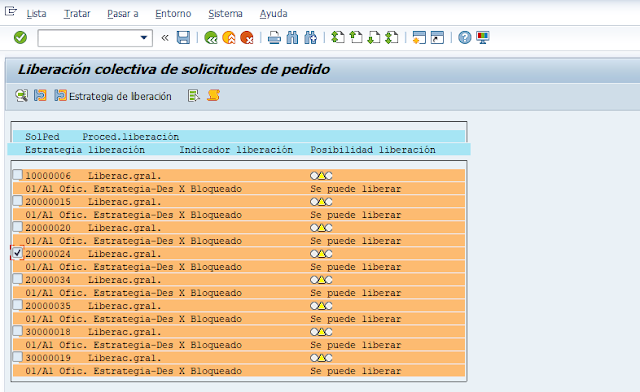Open the Help question mark icon

[x=464, y=38]
